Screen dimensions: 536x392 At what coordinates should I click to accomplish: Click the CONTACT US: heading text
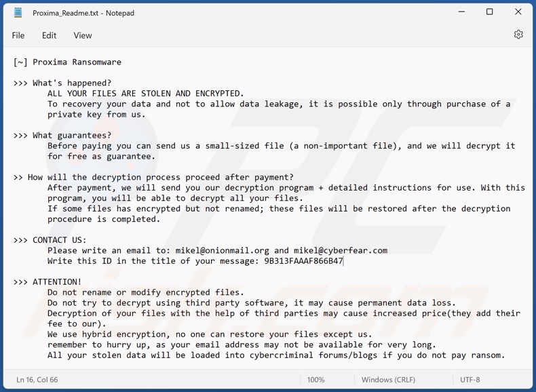click(60, 240)
